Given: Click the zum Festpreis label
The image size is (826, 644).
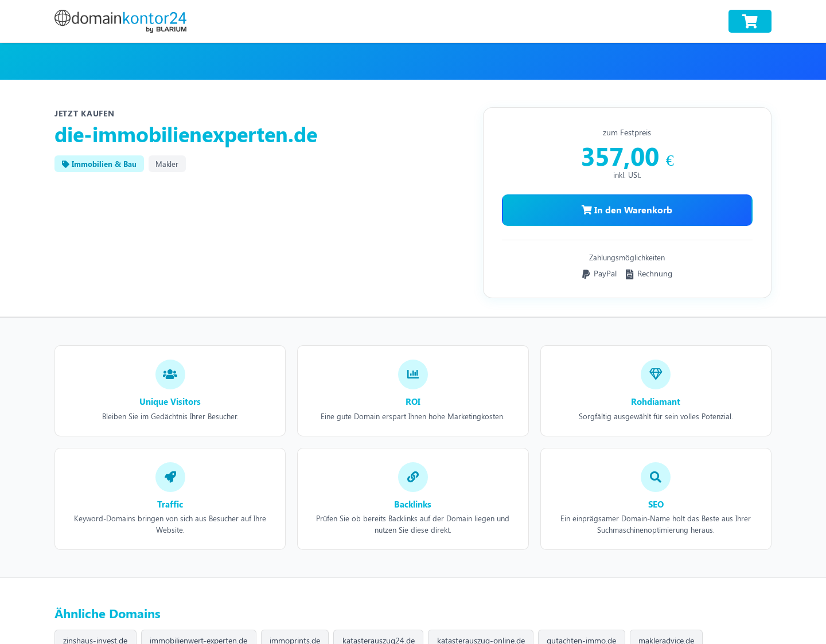Looking at the screenshot, I should coord(627,132).
